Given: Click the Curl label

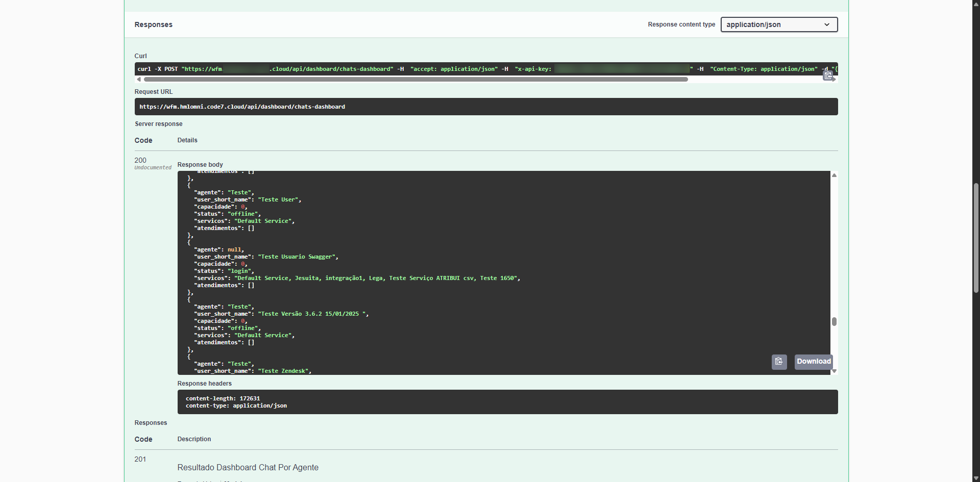Looking at the screenshot, I should click(x=141, y=56).
